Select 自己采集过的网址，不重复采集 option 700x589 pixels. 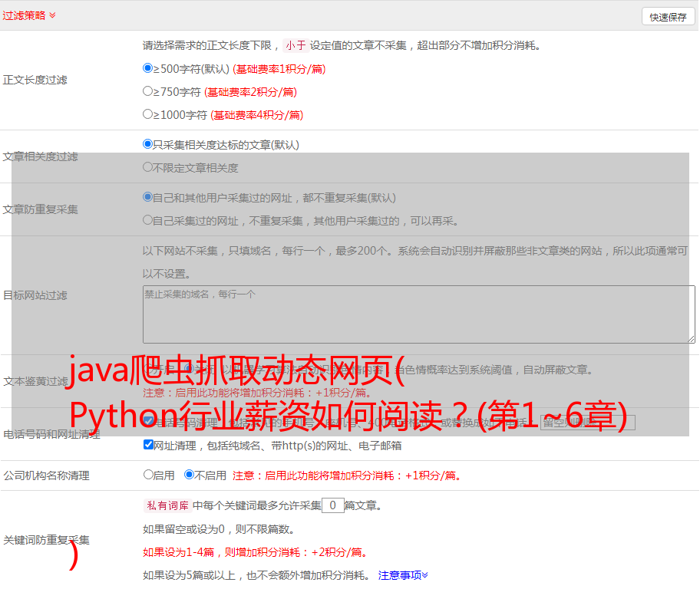147,220
